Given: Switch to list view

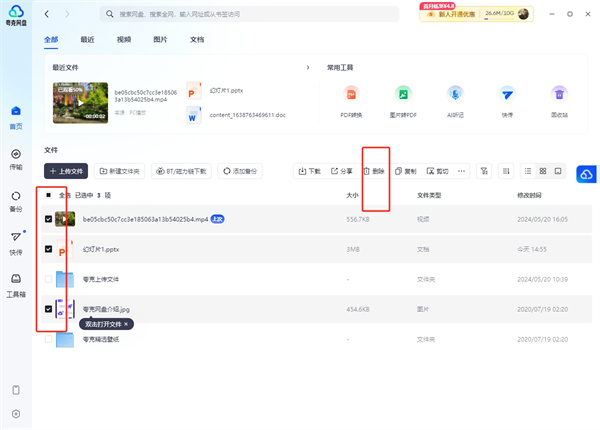Looking at the screenshot, I should pos(528,171).
